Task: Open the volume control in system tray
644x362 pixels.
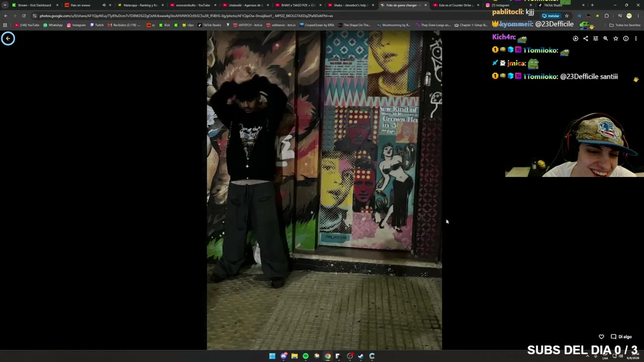Action: point(621,356)
